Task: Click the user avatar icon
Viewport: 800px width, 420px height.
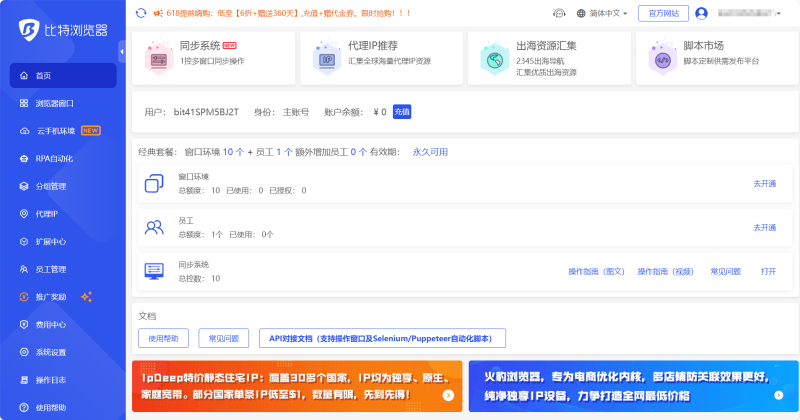Action: [x=702, y=13]
